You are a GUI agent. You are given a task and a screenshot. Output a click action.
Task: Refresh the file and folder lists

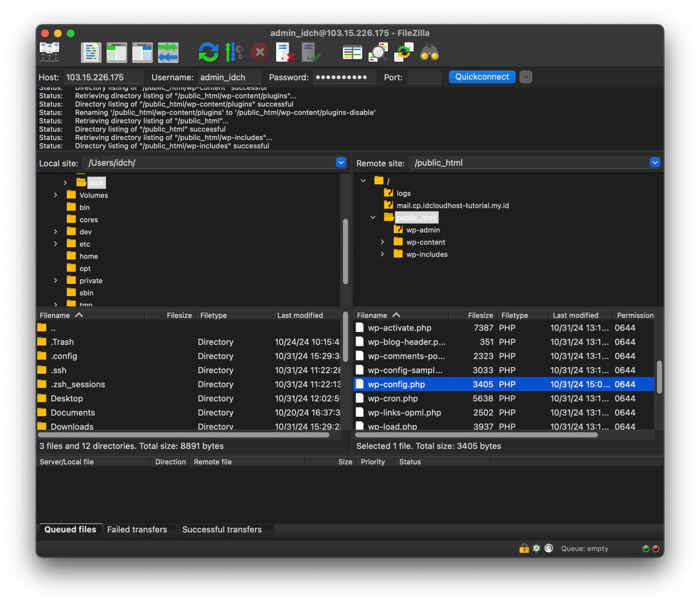coord(208,53)
